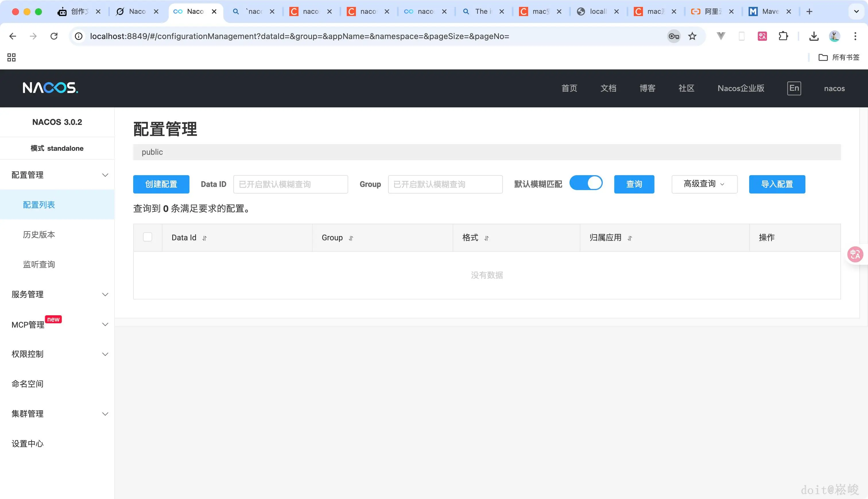Image resolution: width=868 pixels, height=499 pixels.
Task: Click the page refresh icon
Action: point(54,36)
